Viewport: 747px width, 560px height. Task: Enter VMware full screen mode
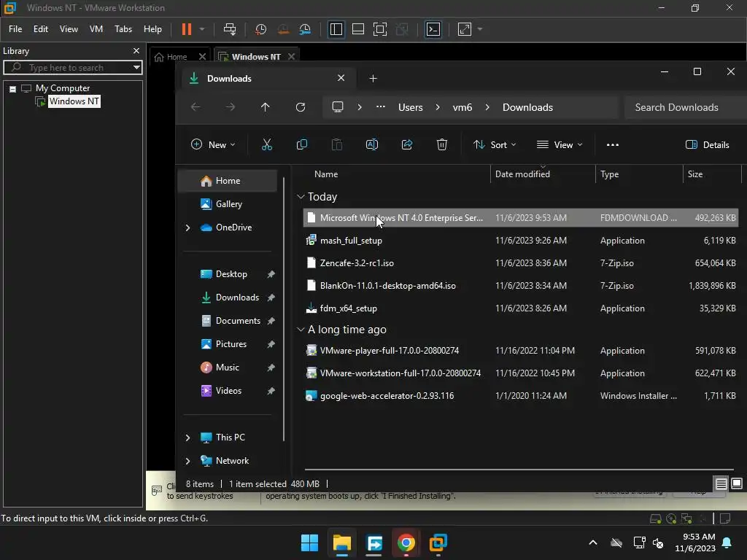click(379, 29)
